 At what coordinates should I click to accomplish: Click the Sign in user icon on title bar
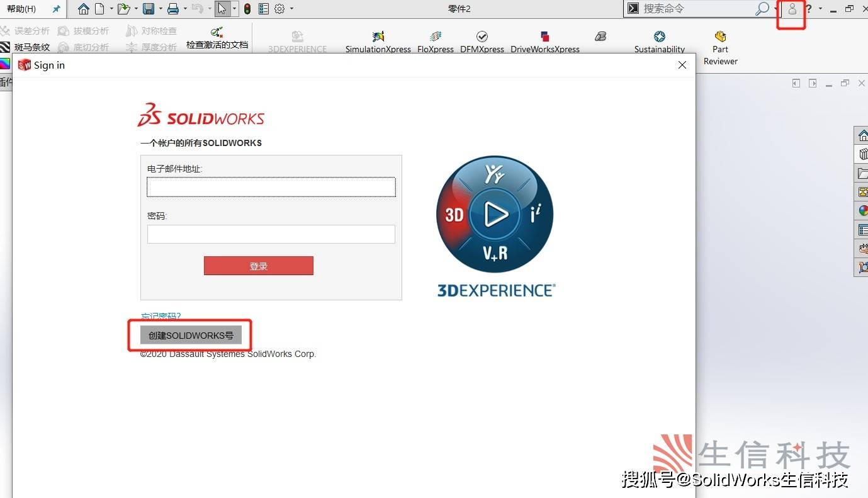[x=791, y=9]
